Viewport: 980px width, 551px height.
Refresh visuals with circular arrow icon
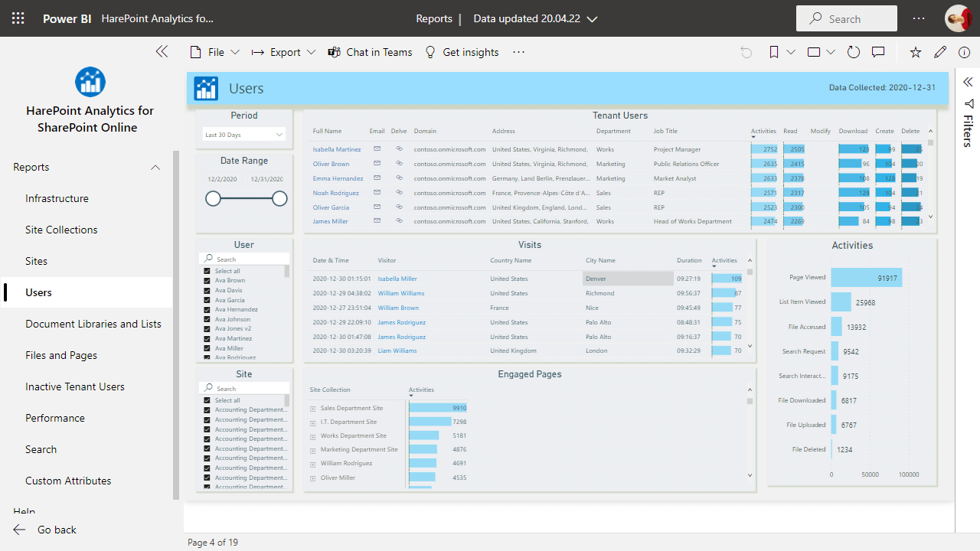pos(854,52)
